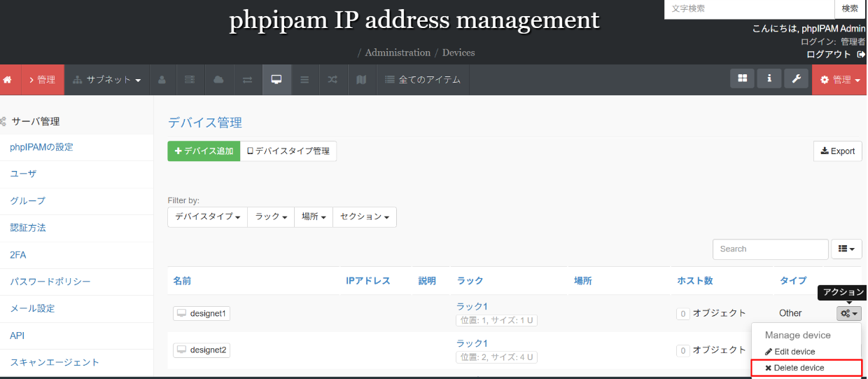
Task: Open the dashboard grid icon button
Action: 742,78
